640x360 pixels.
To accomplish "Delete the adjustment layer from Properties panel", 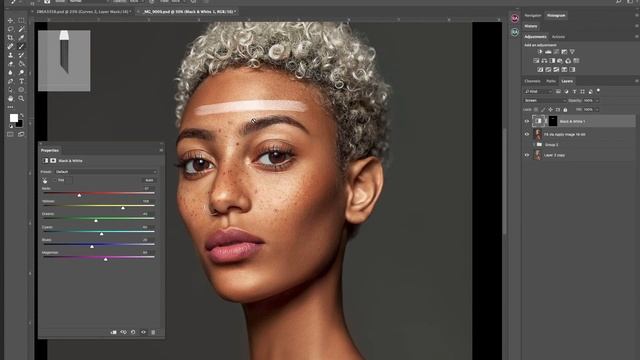I will click(153, 332).
